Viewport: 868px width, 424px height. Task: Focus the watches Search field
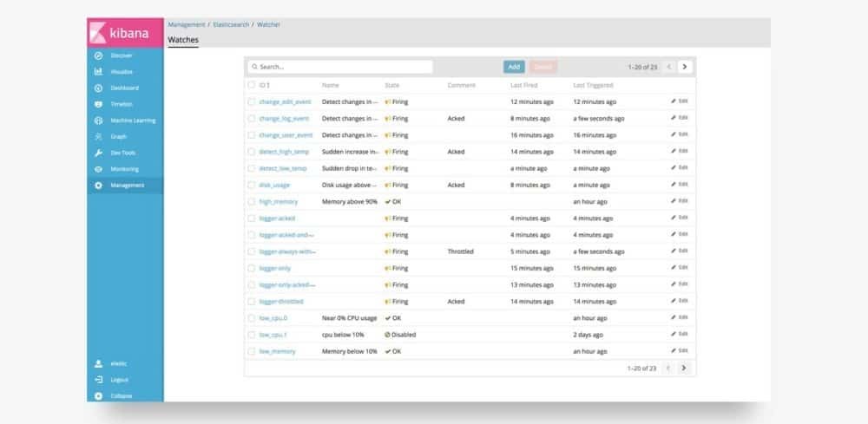pyautogui.click(x=339, y=67)
